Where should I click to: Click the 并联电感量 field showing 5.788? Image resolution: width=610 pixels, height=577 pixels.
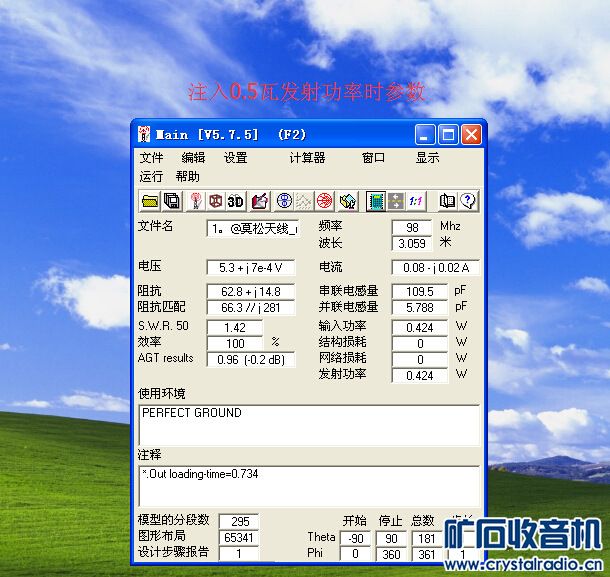[419, 308]
